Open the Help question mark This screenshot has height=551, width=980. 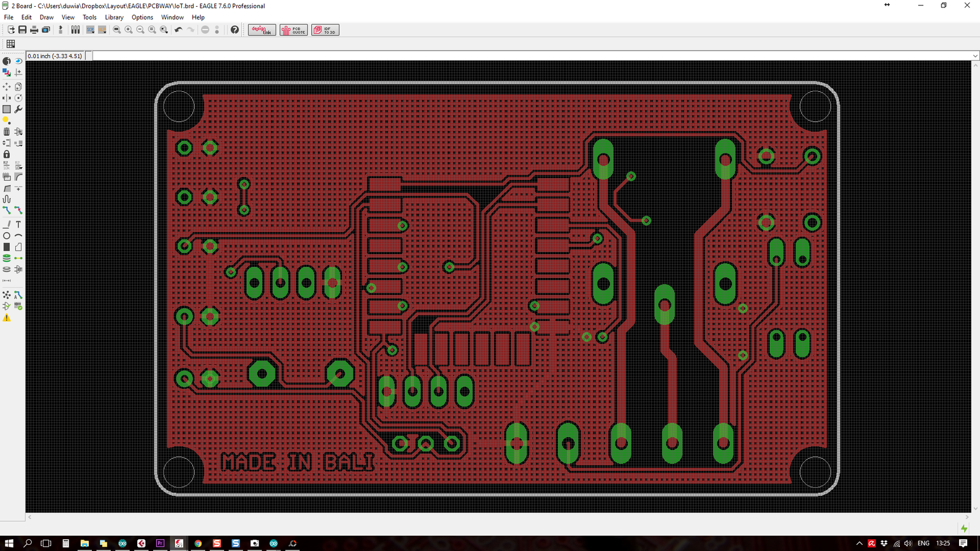pos(235,30)
